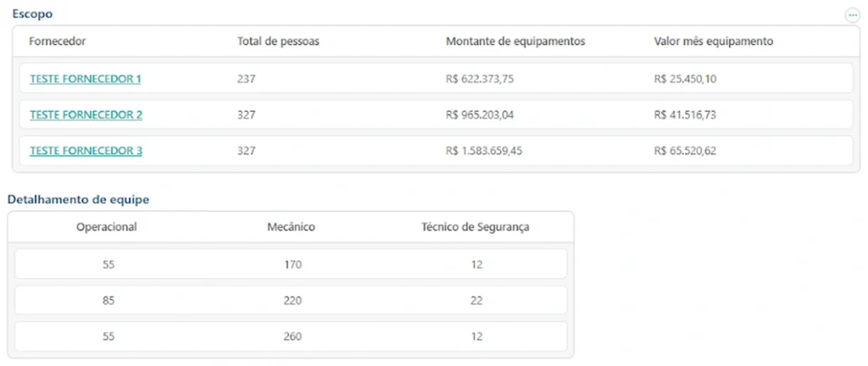Click the R$ 965.203,04 amount cell
Image resolution: width=868 pixels, height=366 pixels.
(480, 115)
